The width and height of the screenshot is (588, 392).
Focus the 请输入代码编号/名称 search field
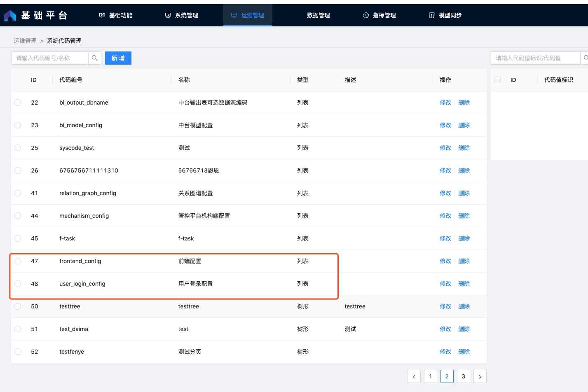click(x=50, y=58)
